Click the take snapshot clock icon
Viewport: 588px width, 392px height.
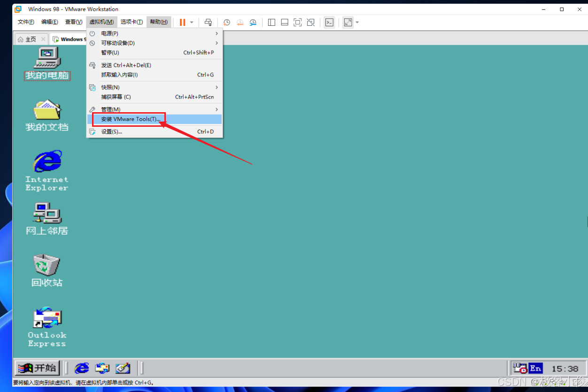coord(227,22)
